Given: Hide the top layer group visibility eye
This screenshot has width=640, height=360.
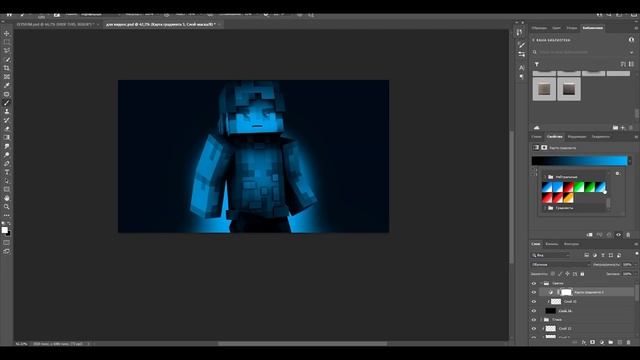Looking at the screenshot, I should [534, 283].
